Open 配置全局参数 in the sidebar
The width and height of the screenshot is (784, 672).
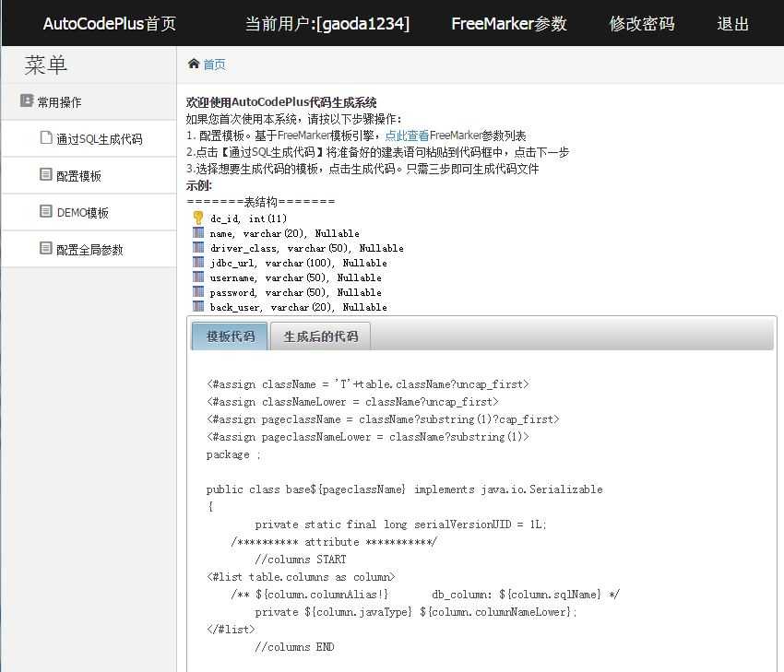pos(89,250)
